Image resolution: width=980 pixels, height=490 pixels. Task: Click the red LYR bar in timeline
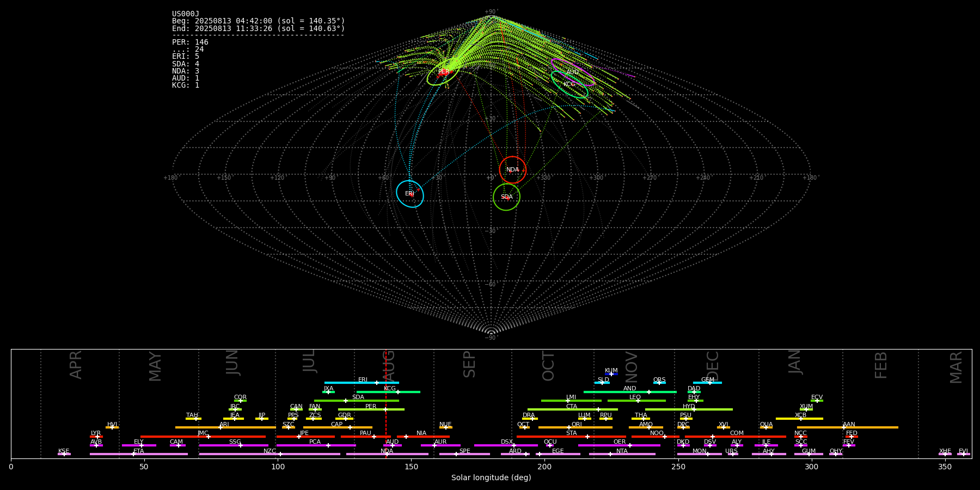96,436
